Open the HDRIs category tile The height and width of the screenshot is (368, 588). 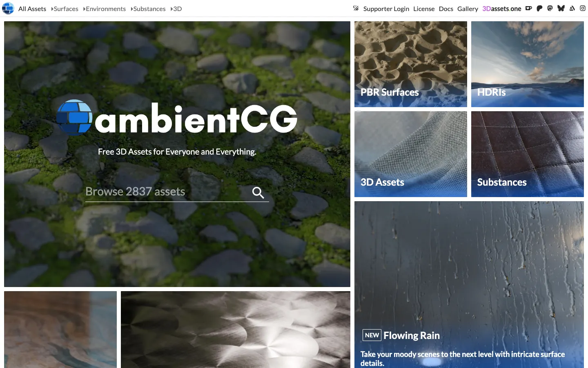pyautogui.click(x=528, y=64)
